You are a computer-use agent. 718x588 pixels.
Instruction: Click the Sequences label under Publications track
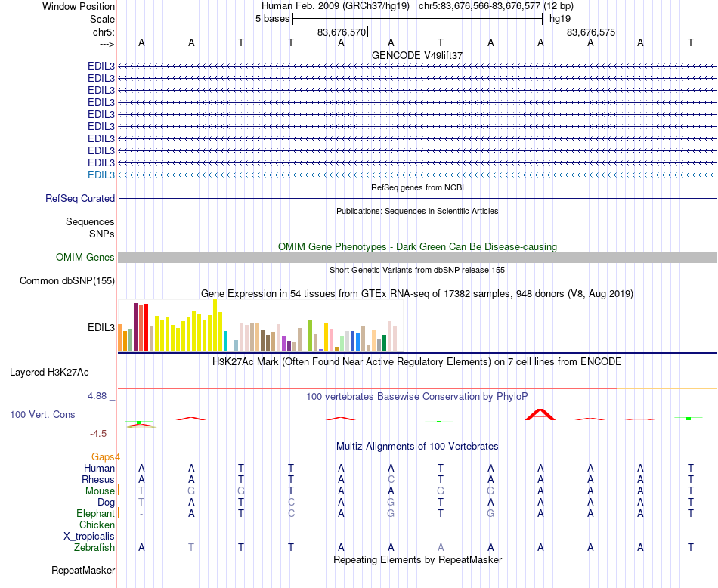(x=90, y=221)
